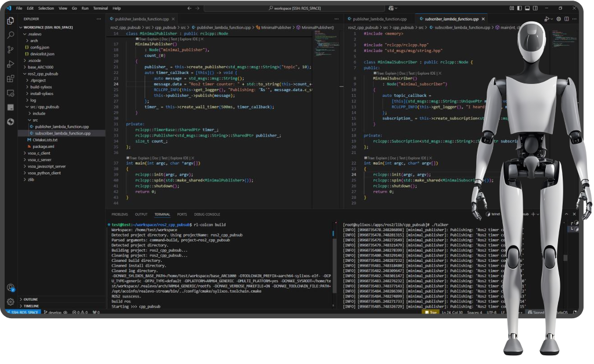The height and width of the screenshot is (364, 594).
Task: Open CMakeLists.txt from the explorer
Action: (45, 140)
